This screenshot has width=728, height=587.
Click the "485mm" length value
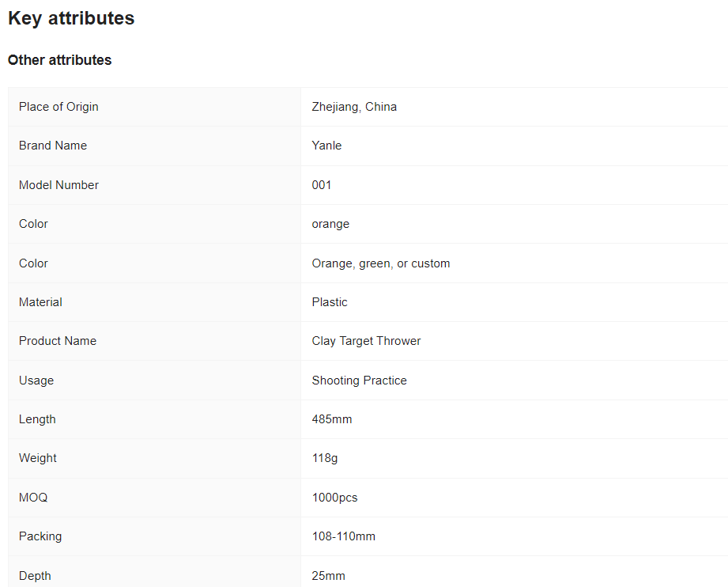(x=332, y=419)
